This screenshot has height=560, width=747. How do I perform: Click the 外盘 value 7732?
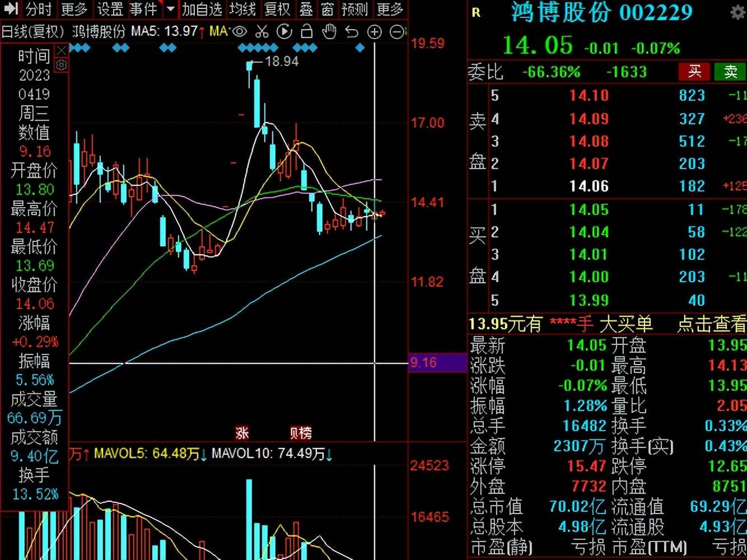(589, 486)
